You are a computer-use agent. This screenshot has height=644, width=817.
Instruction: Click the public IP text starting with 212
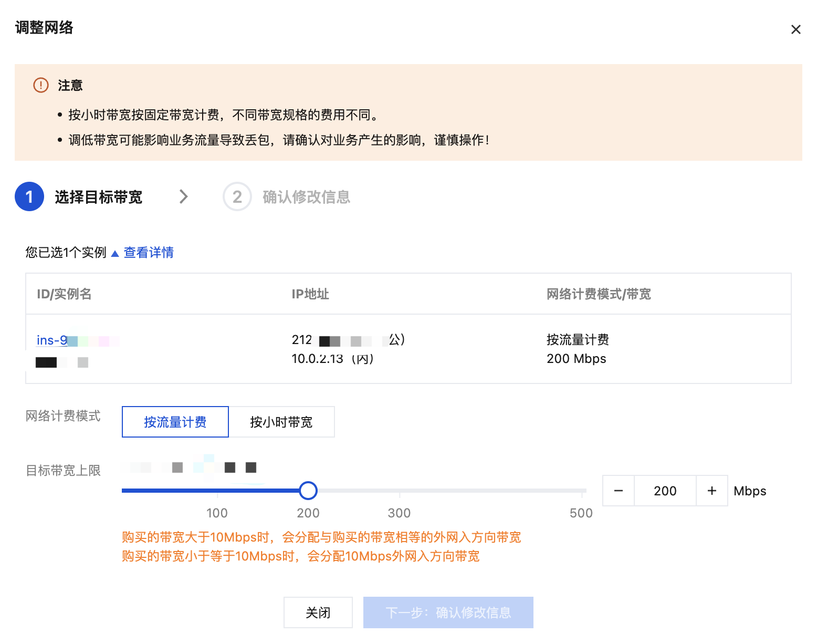pos(348,340)
